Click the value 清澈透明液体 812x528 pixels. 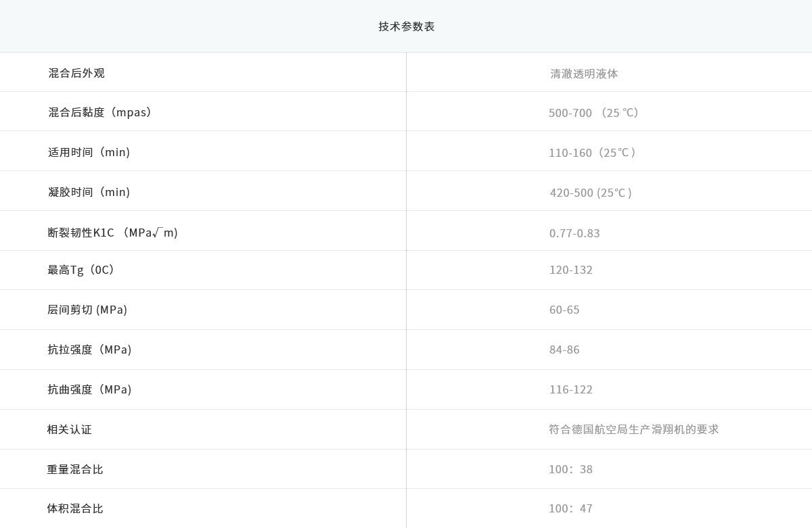point(584,74)
